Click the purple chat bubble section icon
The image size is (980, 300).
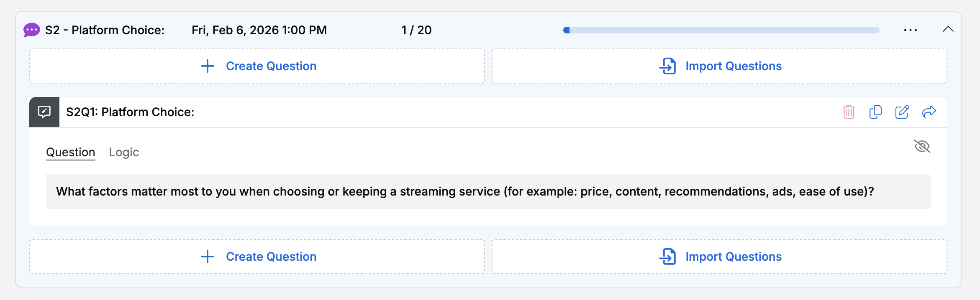(31, 30)
